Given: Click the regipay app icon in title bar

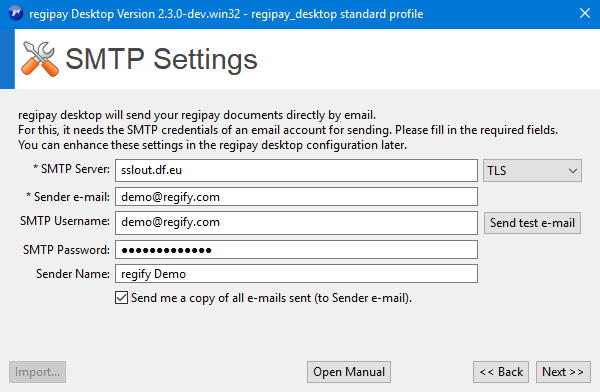Looking at the screenshot, I should point(15,13).
